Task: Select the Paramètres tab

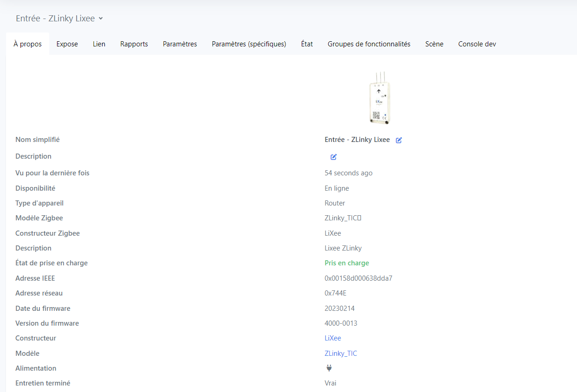Action: (180, 44)
